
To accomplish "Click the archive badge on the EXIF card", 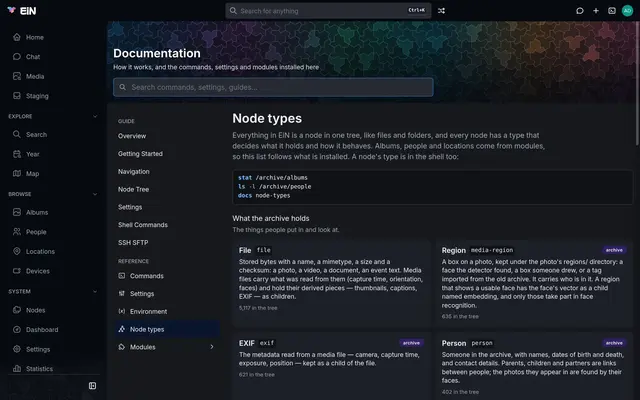I will pos(411,343).
